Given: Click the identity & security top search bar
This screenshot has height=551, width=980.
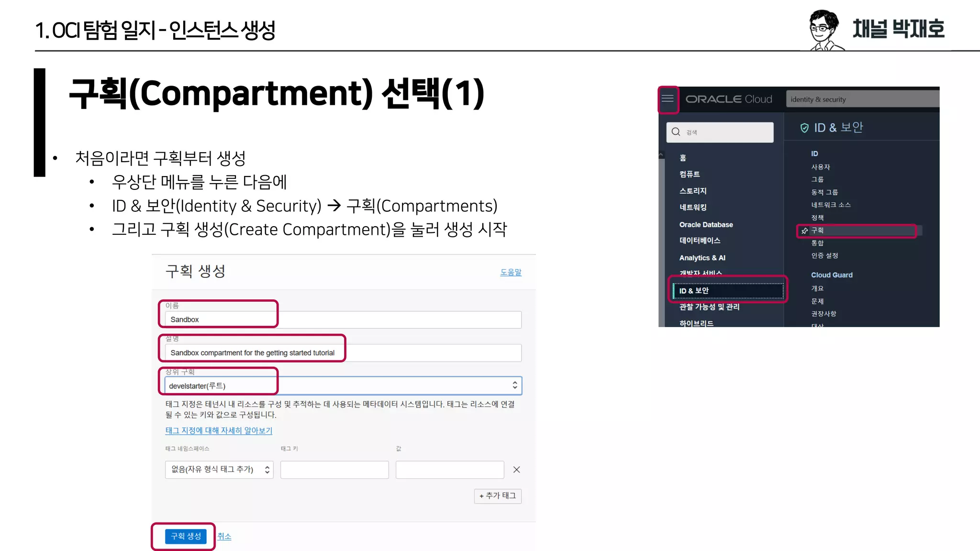Looking at the screenshot, I should tap(863, 99).
